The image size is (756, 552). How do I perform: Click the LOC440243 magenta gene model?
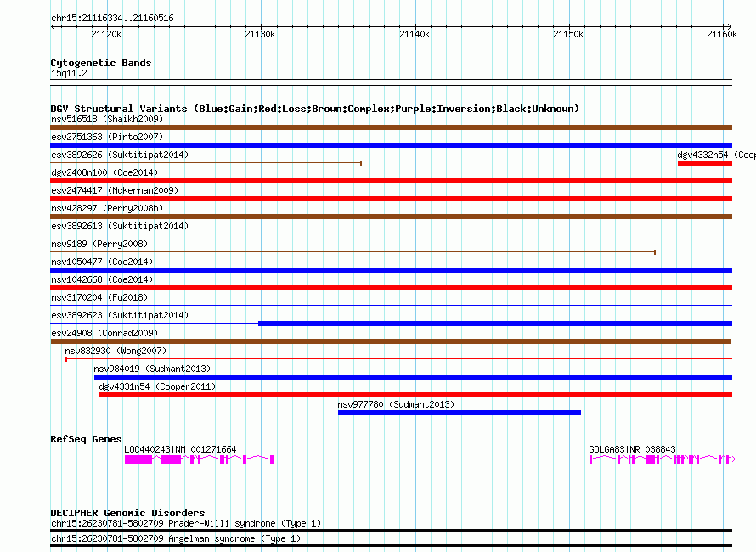click(x=200, y=459)
